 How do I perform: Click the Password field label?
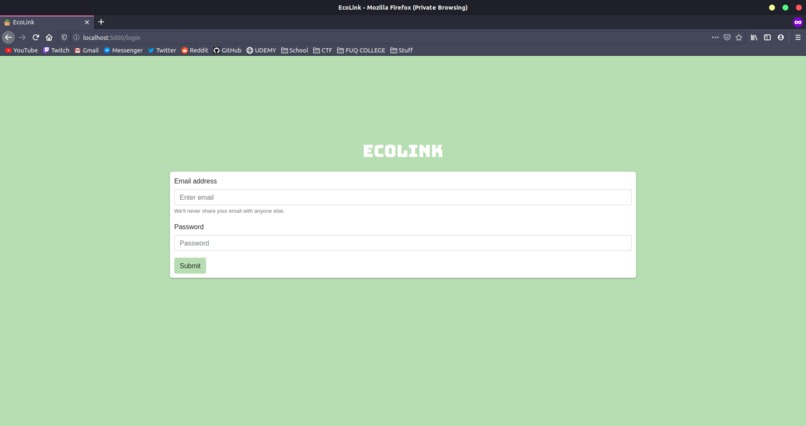pos(189,227)
